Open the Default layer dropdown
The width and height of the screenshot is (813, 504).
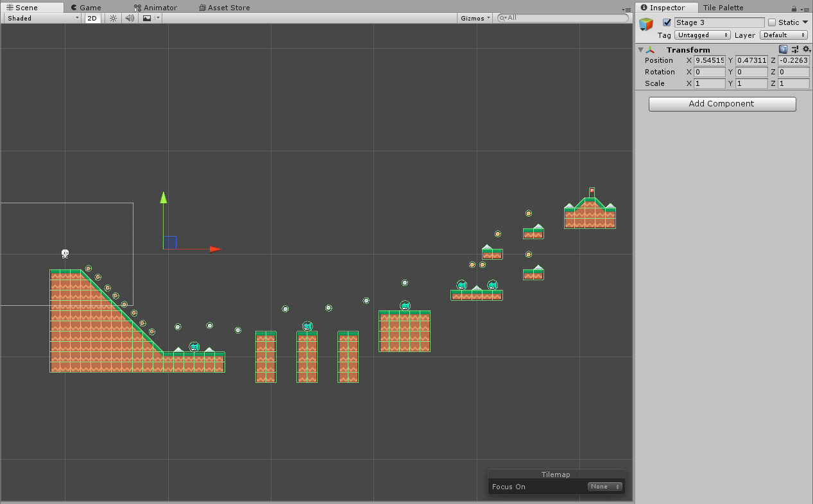[x=784, y=35]
